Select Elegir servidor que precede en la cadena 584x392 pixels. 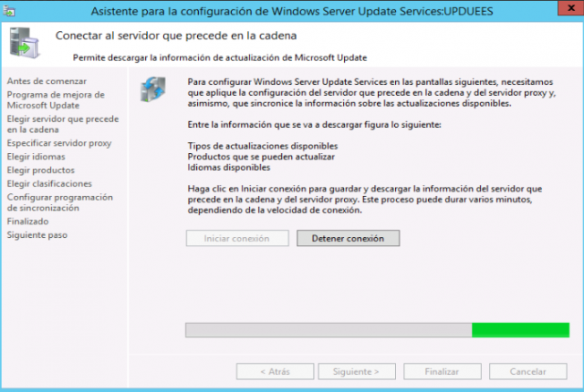coord(63,124)
